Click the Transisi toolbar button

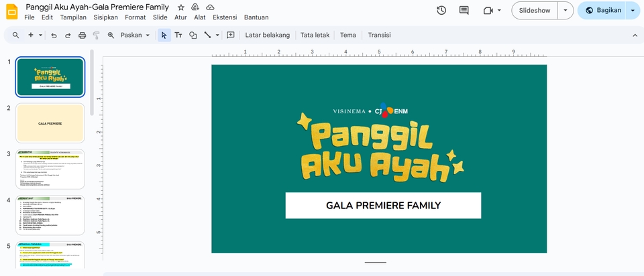[x=379, y=35]
